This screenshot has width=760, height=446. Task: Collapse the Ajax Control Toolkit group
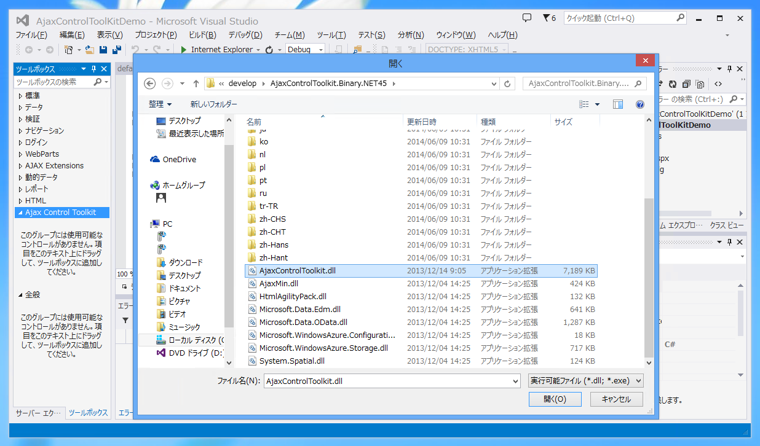(20, 212)
